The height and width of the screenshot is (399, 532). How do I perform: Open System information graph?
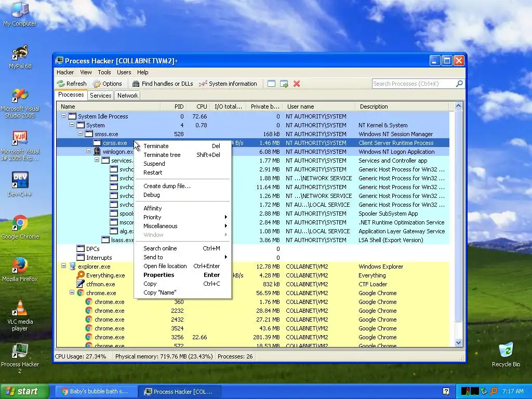[x=228, y=84]
